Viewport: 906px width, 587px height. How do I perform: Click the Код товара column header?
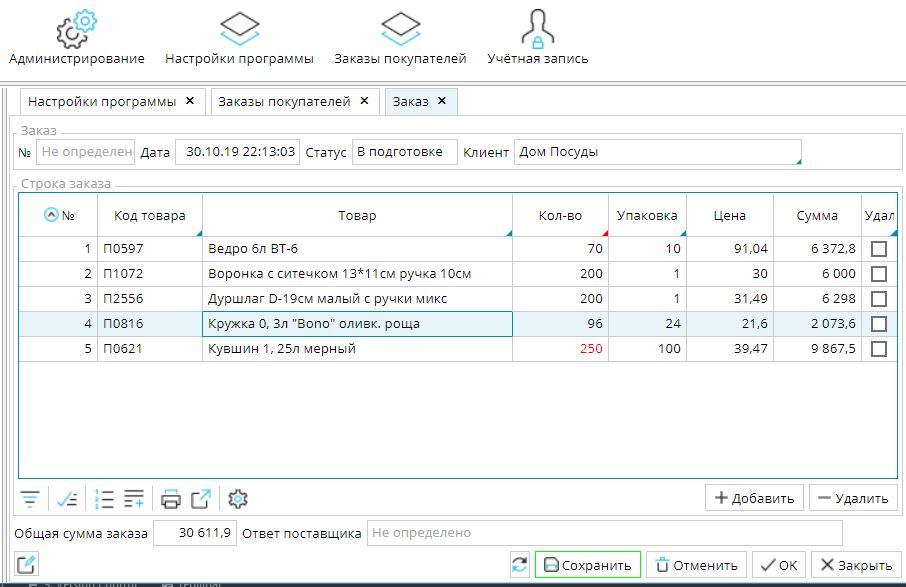[x=150, y=216]
